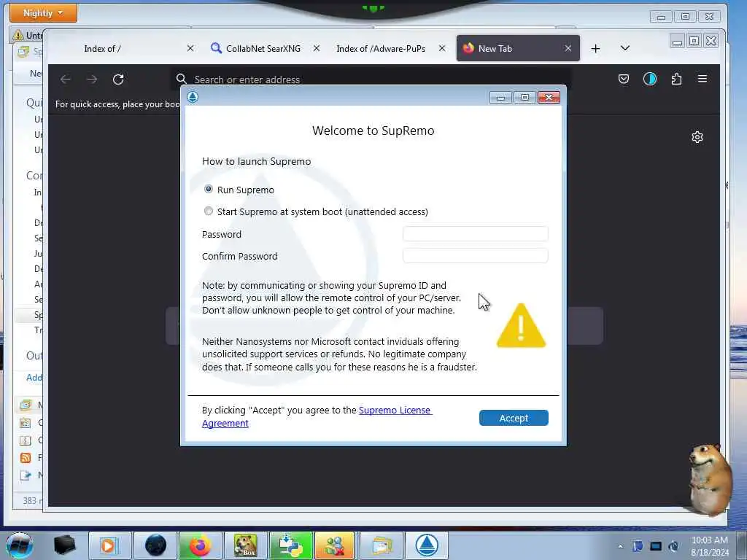
Task: Go forward using the browser forward arrow
Action: click(92, 79)
